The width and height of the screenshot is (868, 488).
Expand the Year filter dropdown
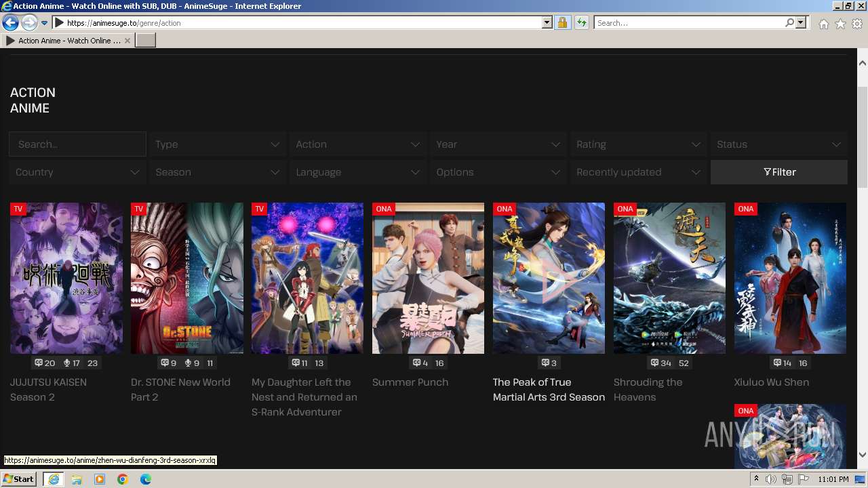pyautogui.click(x=498, y=144)
